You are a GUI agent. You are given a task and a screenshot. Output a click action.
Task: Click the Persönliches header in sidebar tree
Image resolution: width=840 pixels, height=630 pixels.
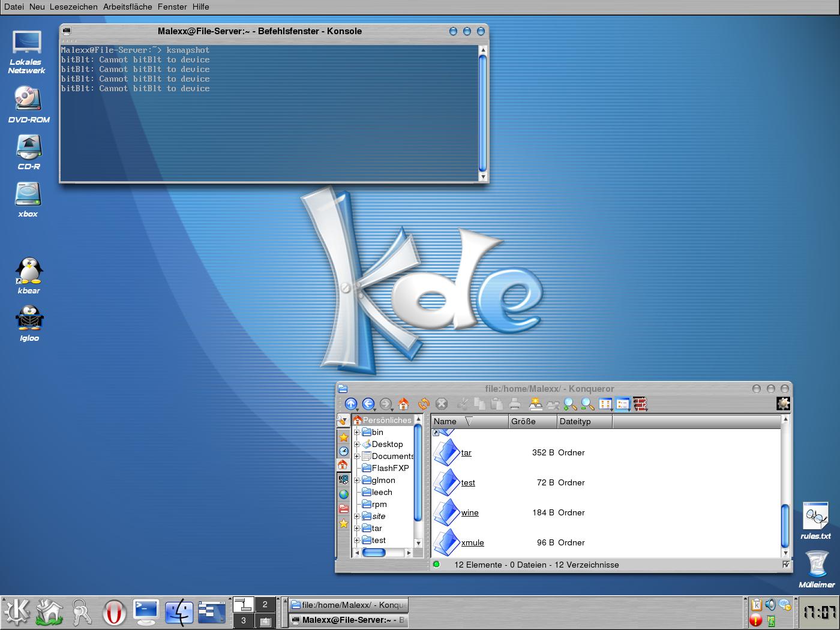coord(382,420)
